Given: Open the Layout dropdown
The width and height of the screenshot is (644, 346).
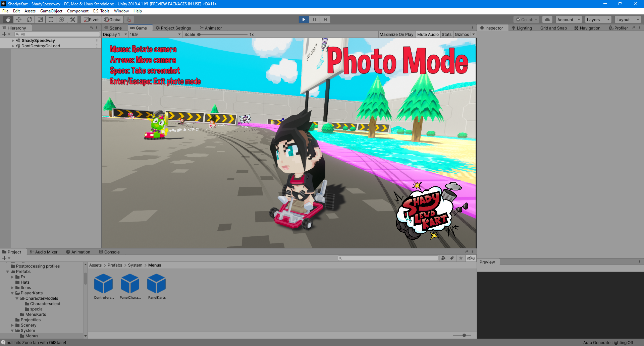Looking at the screenshot, I should (x=628, y=19).
